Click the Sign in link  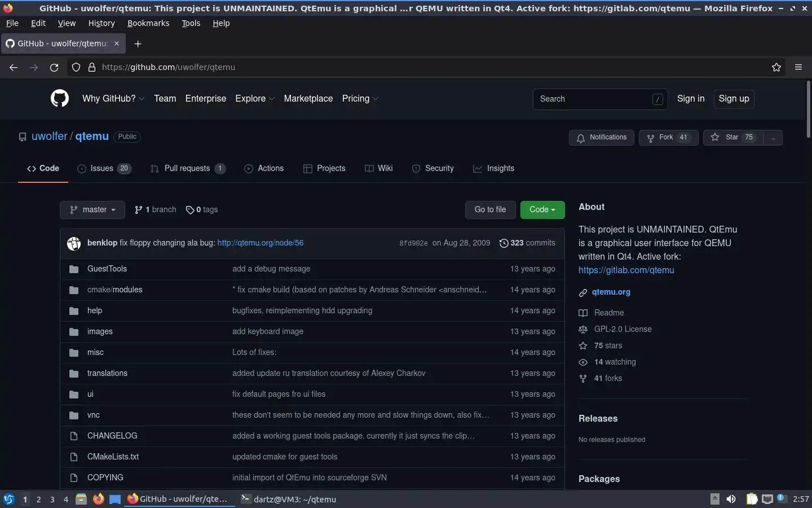pyautogui.click(x=691, y=98)
